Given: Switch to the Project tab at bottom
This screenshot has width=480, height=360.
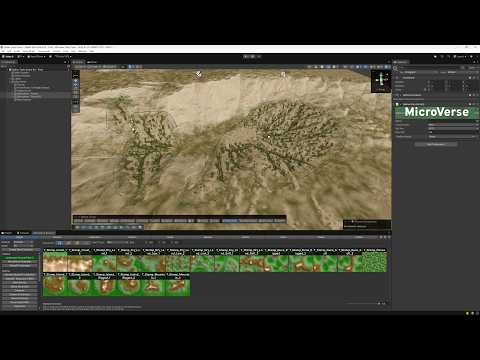Looking at the screenshot, I should [x=7, y=233].
